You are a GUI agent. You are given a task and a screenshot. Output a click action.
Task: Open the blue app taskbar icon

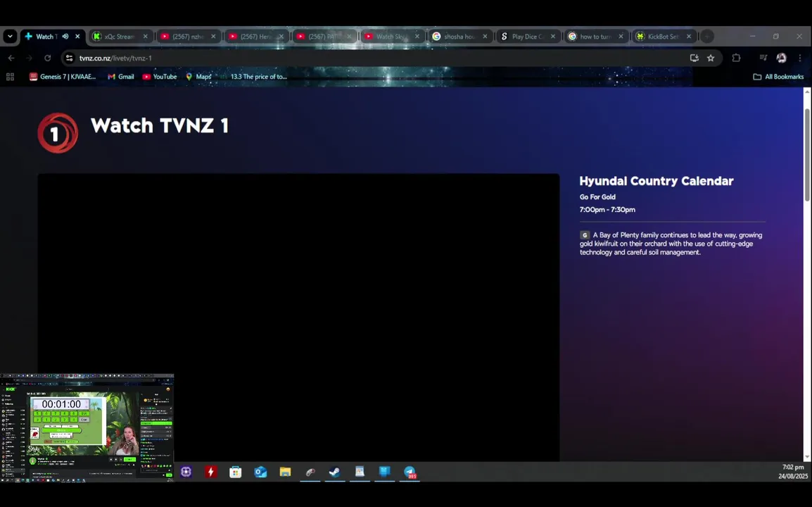click(385, 472)
